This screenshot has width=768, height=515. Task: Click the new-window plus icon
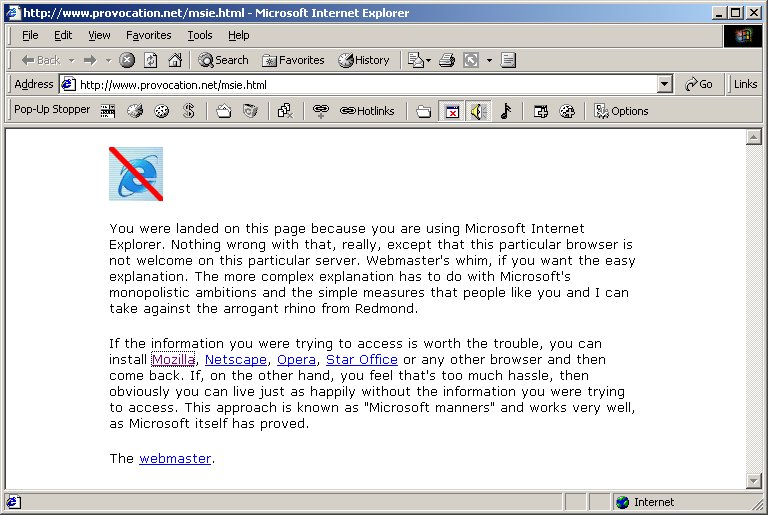[541, 111]
